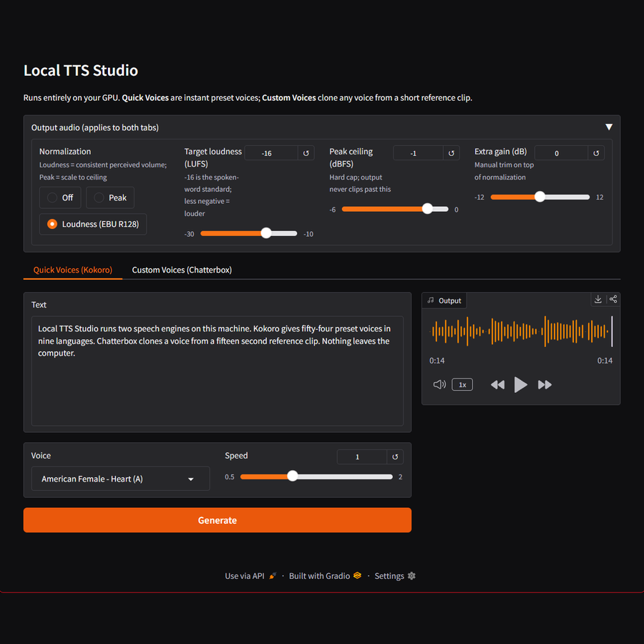Switch to Quick Voices (Kokoro) tab

click(x=73, y=270)
